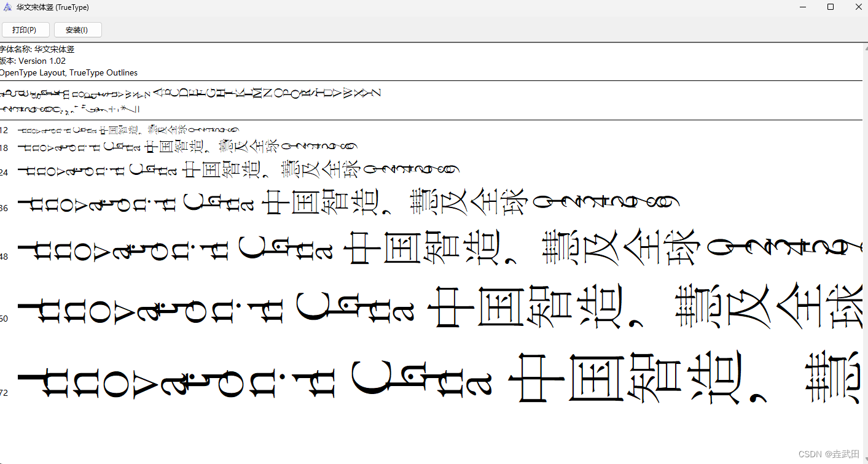Click the size label 18 in left margin
Viewport: 868px width, 464px height.
[x=2, y=147]
